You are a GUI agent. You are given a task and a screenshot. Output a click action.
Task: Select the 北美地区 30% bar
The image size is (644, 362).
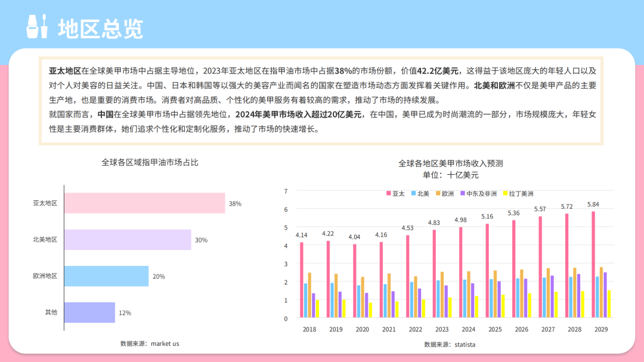click(x=128, y=240)
